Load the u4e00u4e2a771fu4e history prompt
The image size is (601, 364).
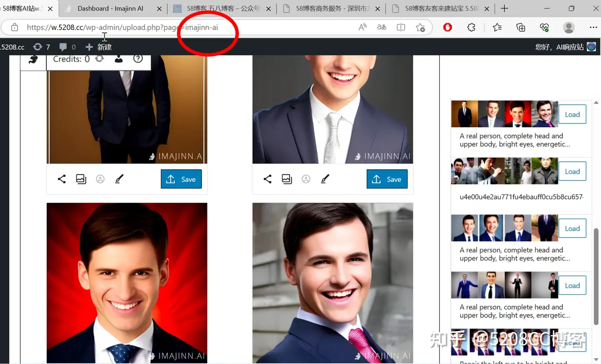(x=572, y=171)
